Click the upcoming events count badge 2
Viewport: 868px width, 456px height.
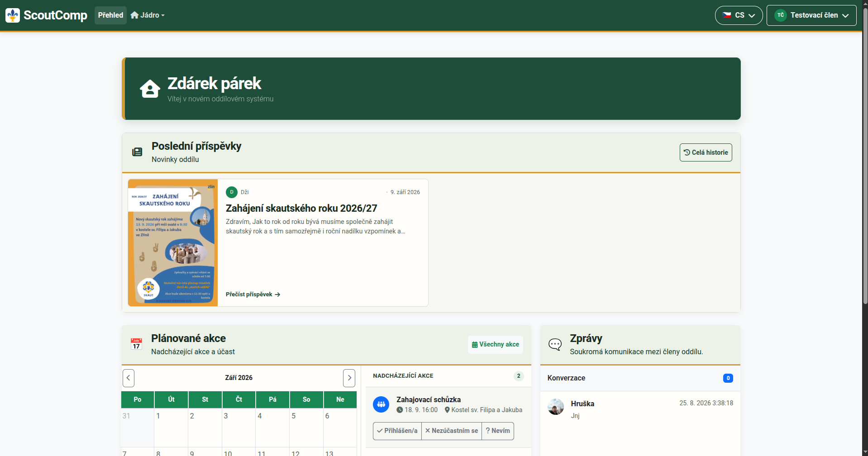tap(519, 376)
